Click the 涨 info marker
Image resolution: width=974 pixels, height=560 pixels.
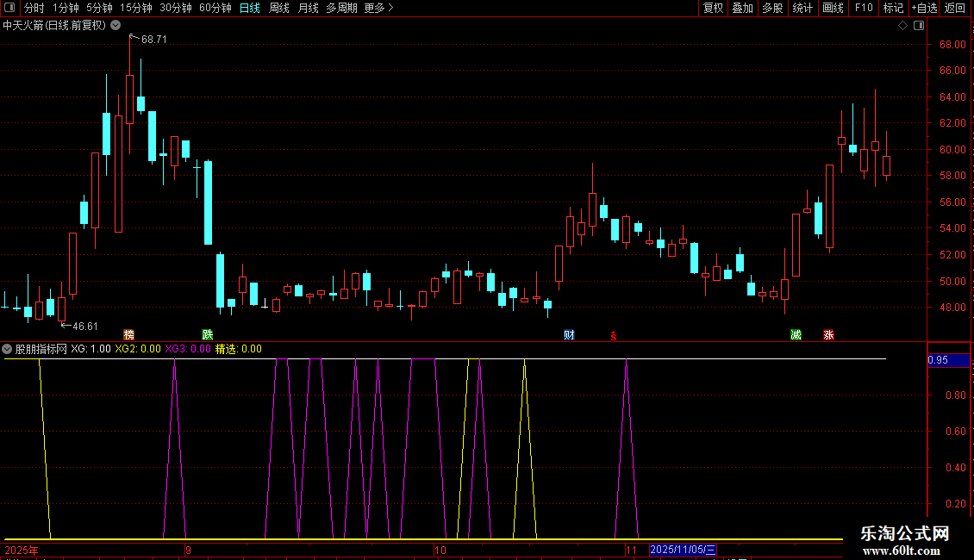point(828,334)
